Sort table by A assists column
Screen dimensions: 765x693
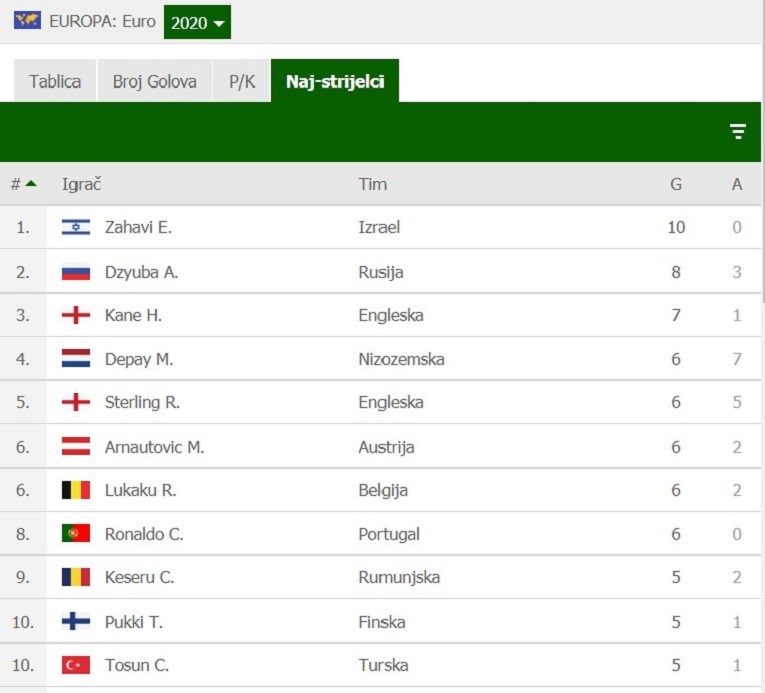pos(737,184)
